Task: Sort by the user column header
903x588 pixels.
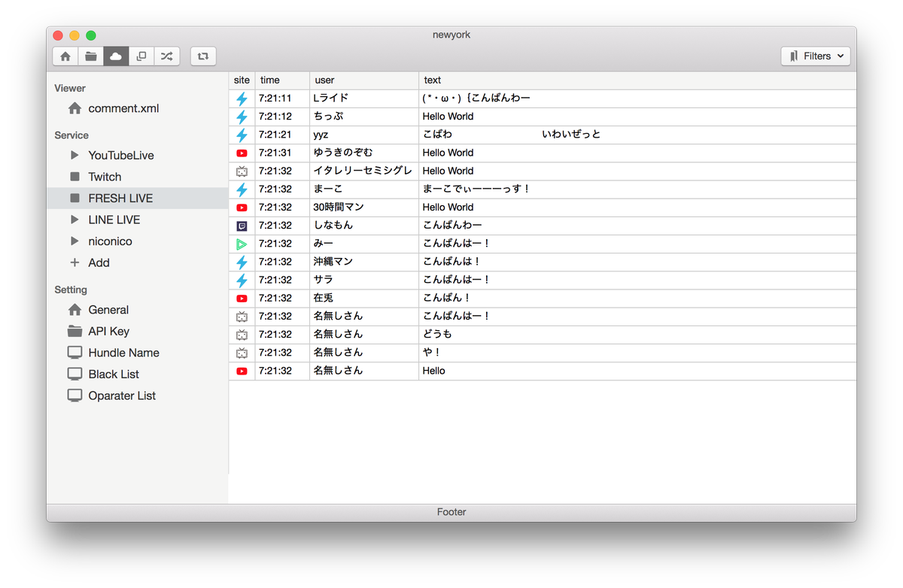Action: coord(364,80)
